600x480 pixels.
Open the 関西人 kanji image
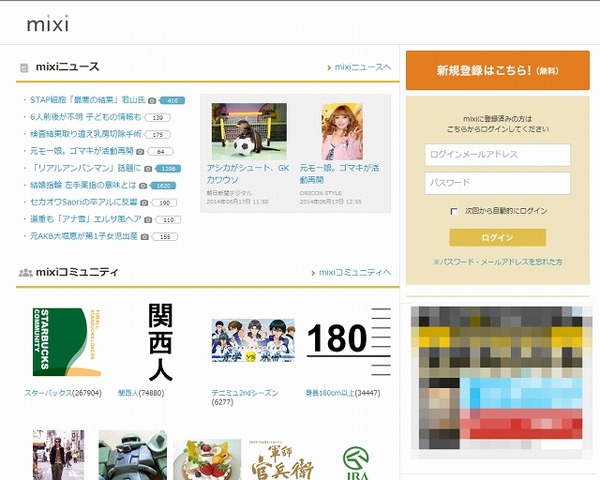(161, 342)
